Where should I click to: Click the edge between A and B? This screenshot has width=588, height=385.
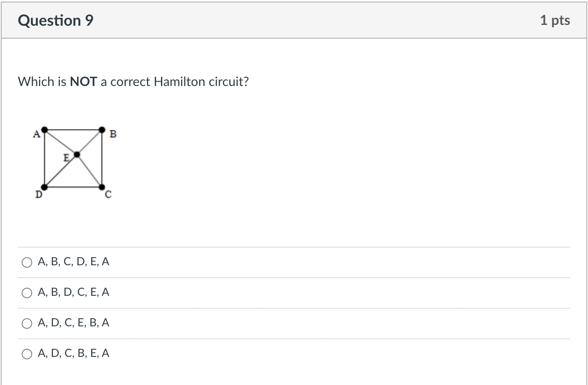point(73,129)
